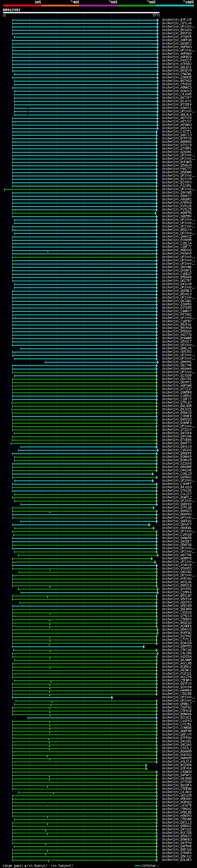The width and height of the screenshot is (197, 868).
Task: Select UniRef100_C5XEU2 label
Action: coord(177,84)
